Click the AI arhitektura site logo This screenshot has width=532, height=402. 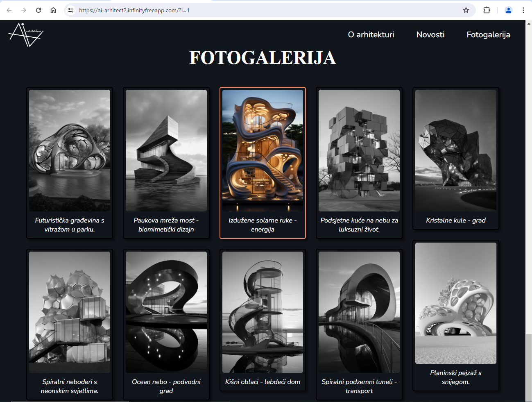click(26, 35)
